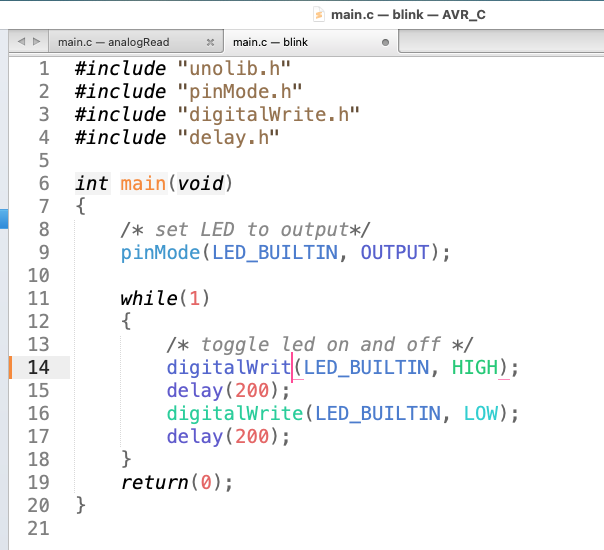This screenshot has height=550, width=604.
Task: Click the unsaved dot on blink tab
Action: coord(385,42)
